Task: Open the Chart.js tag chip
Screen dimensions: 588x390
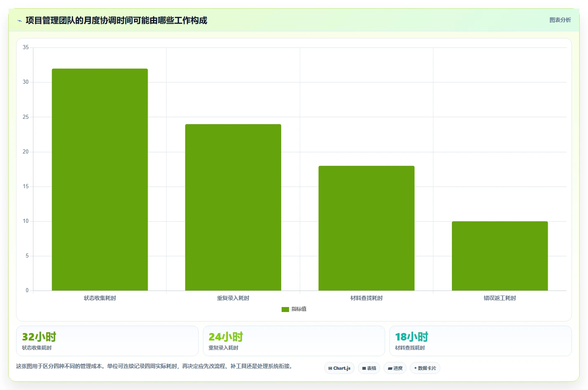Action: pos(339,368)
